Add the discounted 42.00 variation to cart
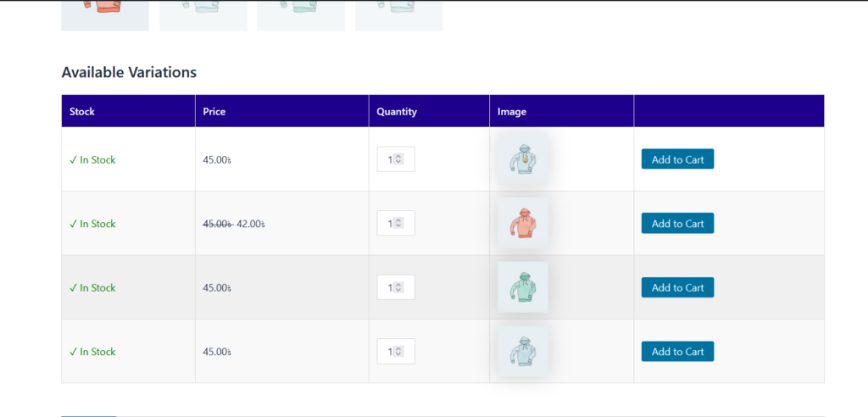Screen dimensions: 868x417 point(677,224)
